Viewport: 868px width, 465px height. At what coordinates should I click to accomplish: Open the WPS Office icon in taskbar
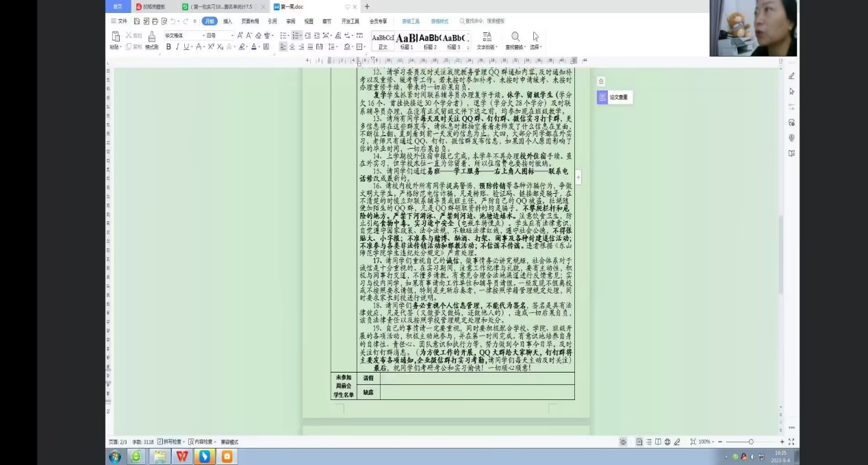(x=182, y=456)
